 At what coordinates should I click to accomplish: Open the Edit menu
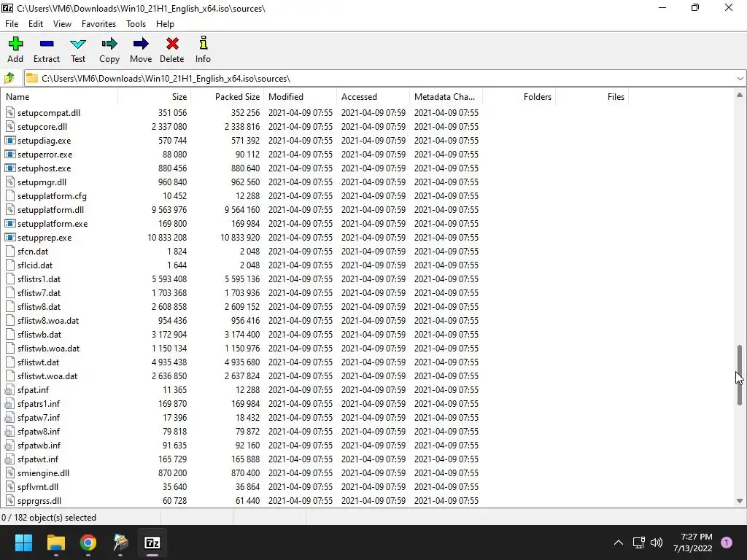coord(35,24)
